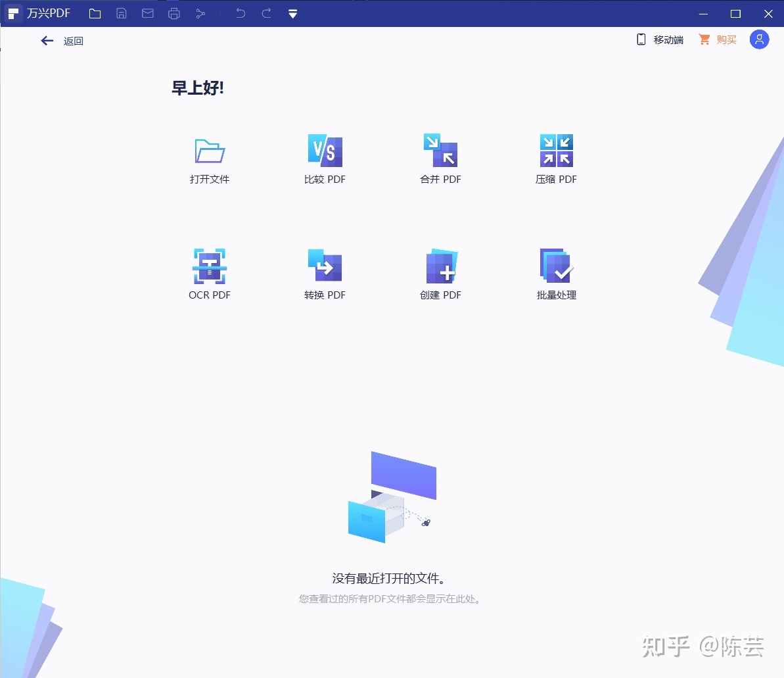Click the 批量处理 batch checkmark icon
This screenshot has height=678, width=784.
(x=557, y=266)
